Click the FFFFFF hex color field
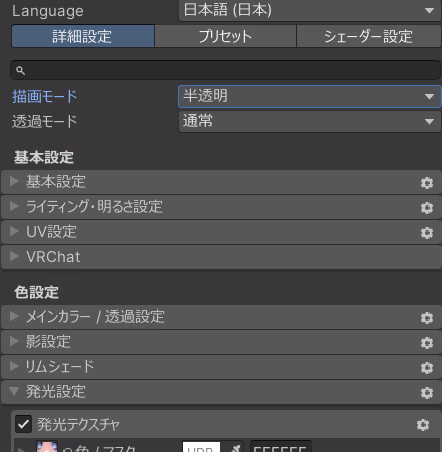The image size is (442, 452). click(281, 447)
